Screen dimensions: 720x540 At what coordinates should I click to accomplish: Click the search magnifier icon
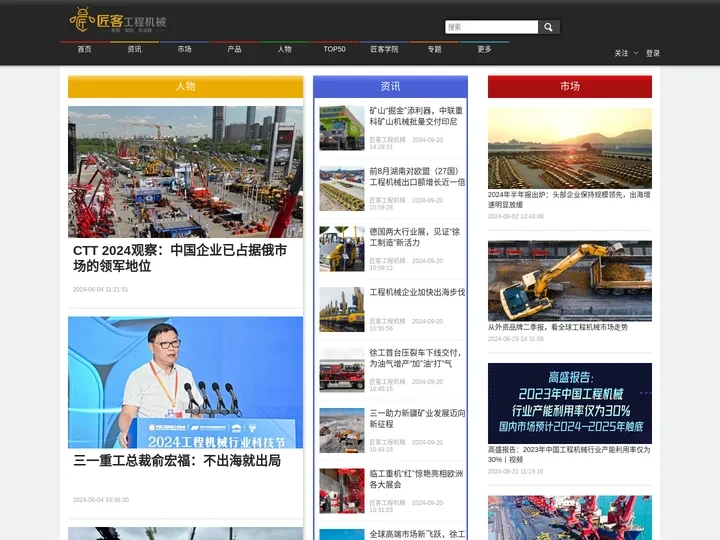(x=548, y=27)
